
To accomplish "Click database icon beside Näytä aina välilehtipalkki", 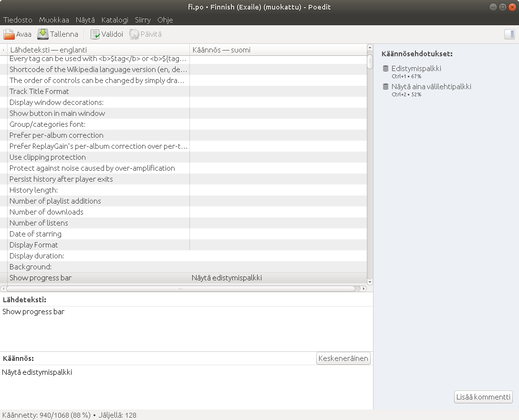I will [385, 87].
